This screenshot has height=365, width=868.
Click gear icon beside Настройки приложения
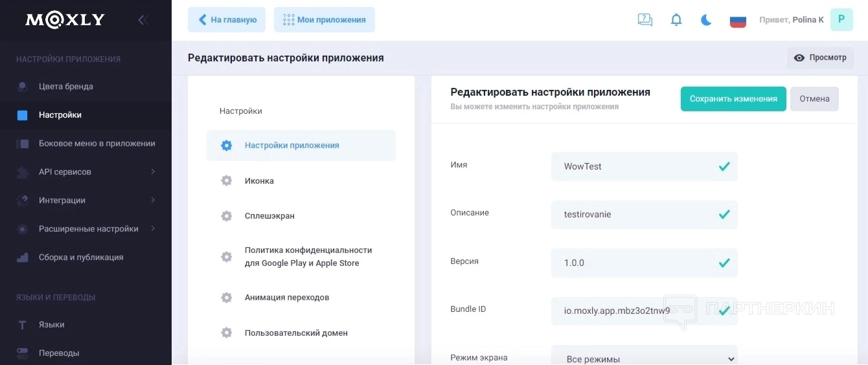[226, 146]
